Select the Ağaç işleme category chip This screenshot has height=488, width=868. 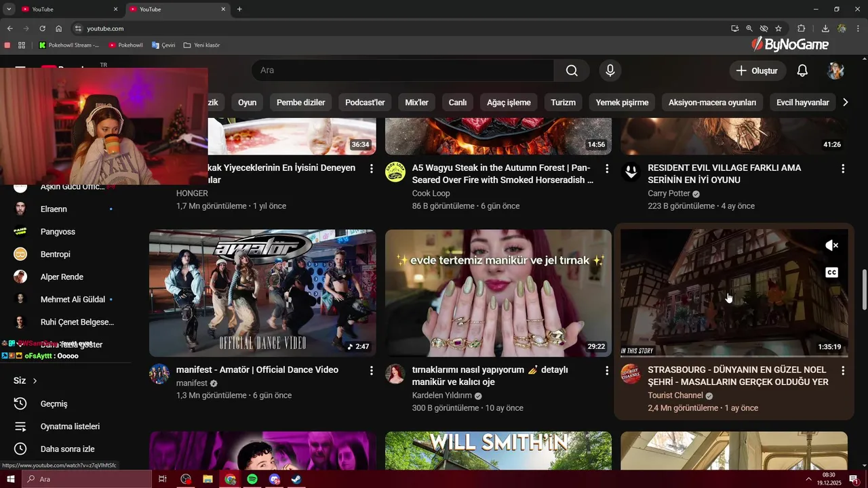pos(509,102)
